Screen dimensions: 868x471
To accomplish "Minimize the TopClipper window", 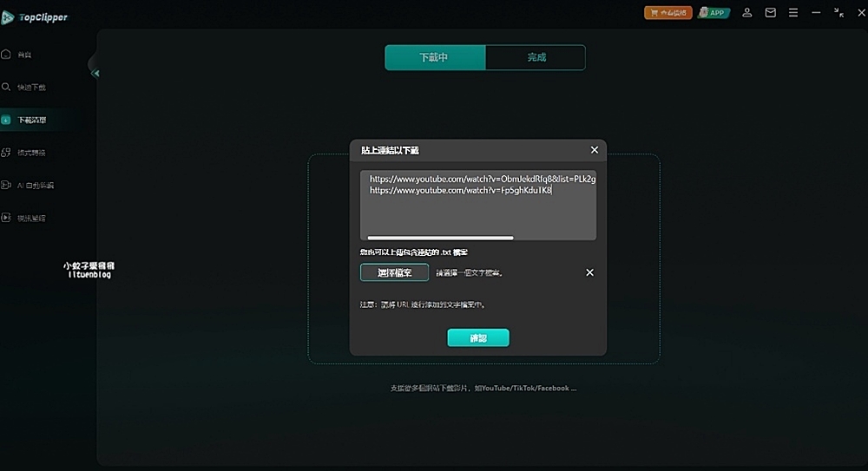I will 816,12.
